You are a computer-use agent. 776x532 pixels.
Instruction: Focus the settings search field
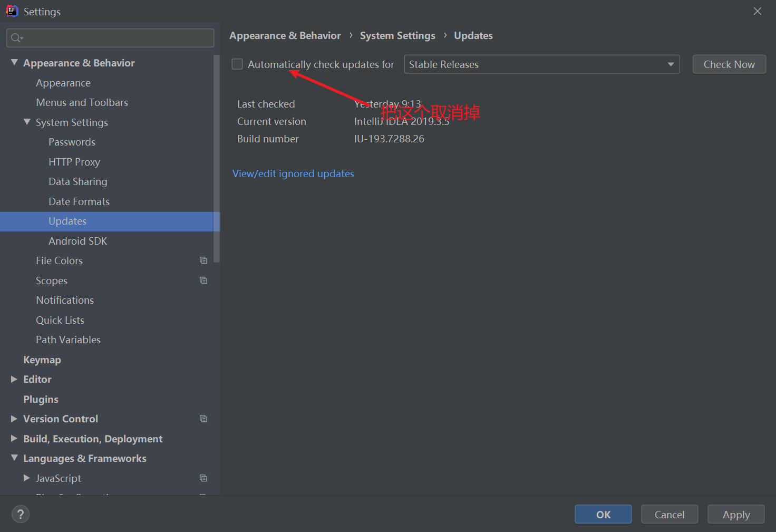click(110, 38)
